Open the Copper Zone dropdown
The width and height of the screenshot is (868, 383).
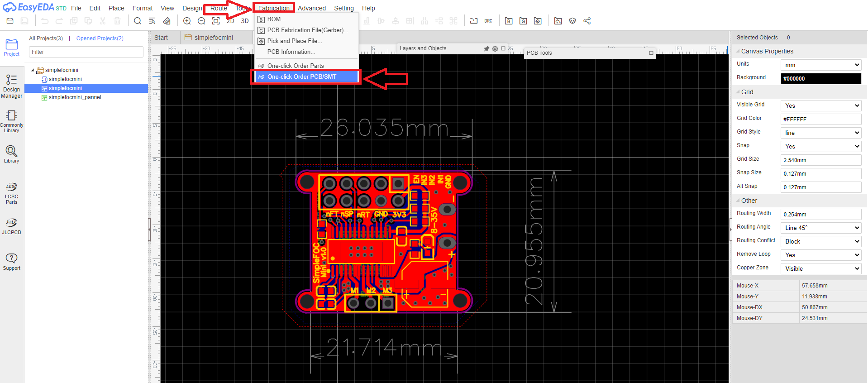pyautogui.click(x=821, y=268)
